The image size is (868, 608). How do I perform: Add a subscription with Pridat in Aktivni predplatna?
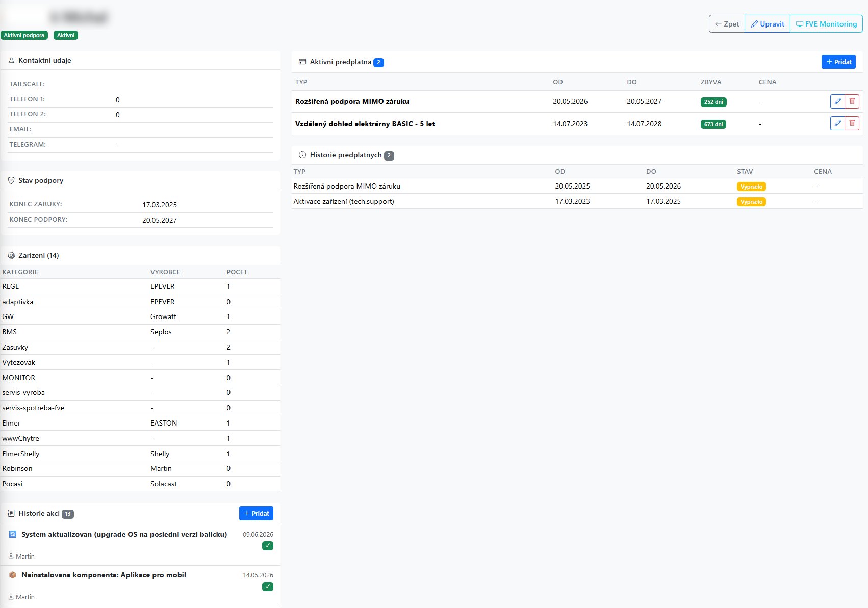838,62
